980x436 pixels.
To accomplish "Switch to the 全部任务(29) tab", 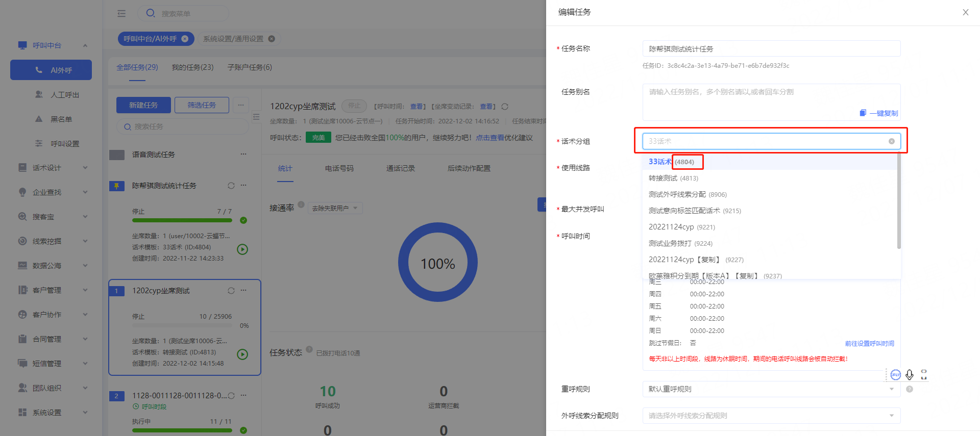I will pos(137,67).
